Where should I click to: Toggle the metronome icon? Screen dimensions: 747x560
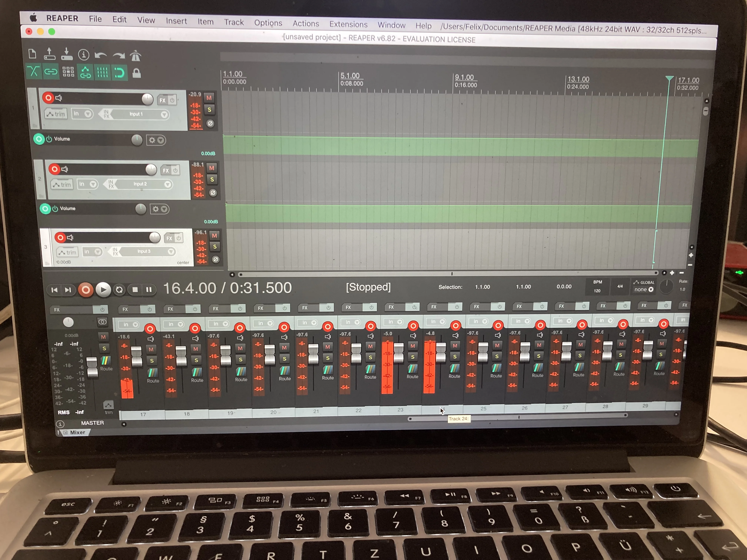click(x=135, y=56)
